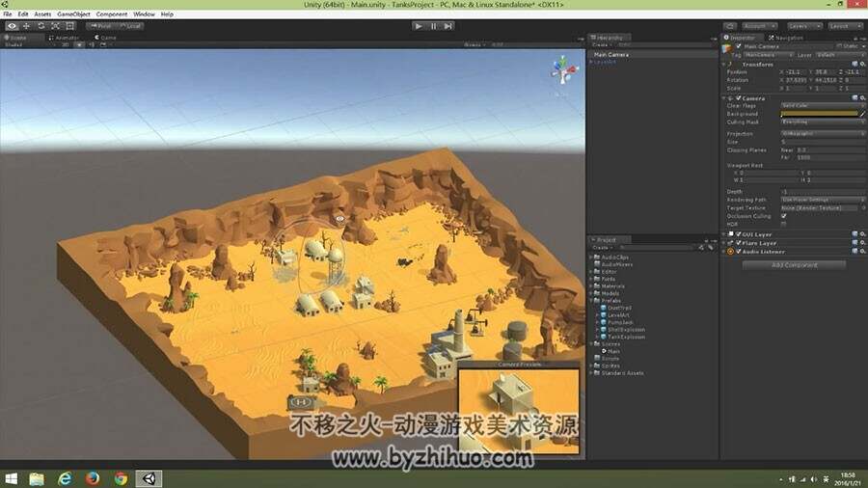Toggle scene lighting button
Viewport: 868px width, 488px height.
79,44
